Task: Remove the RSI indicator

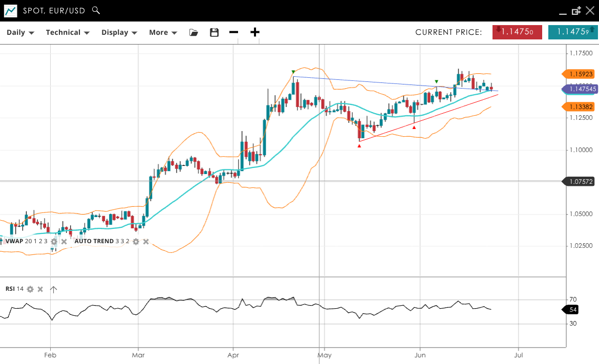Action: coord(40,289)
